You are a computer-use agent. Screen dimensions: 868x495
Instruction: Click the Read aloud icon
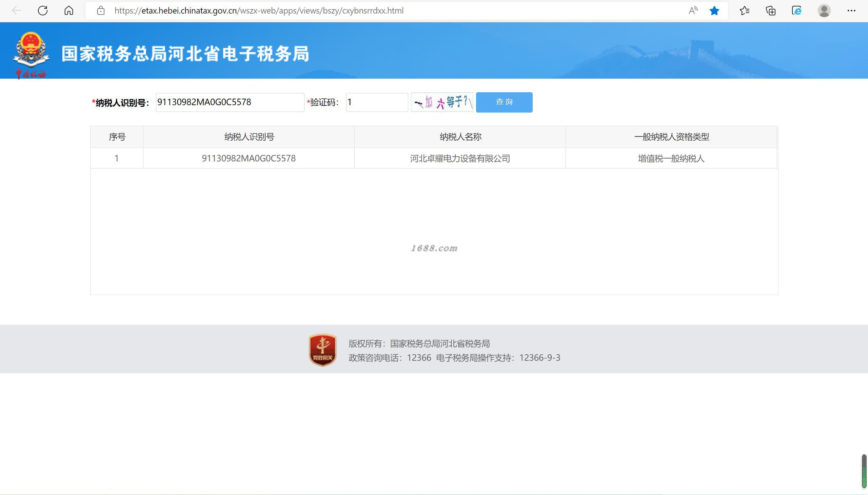coord(693,11)
